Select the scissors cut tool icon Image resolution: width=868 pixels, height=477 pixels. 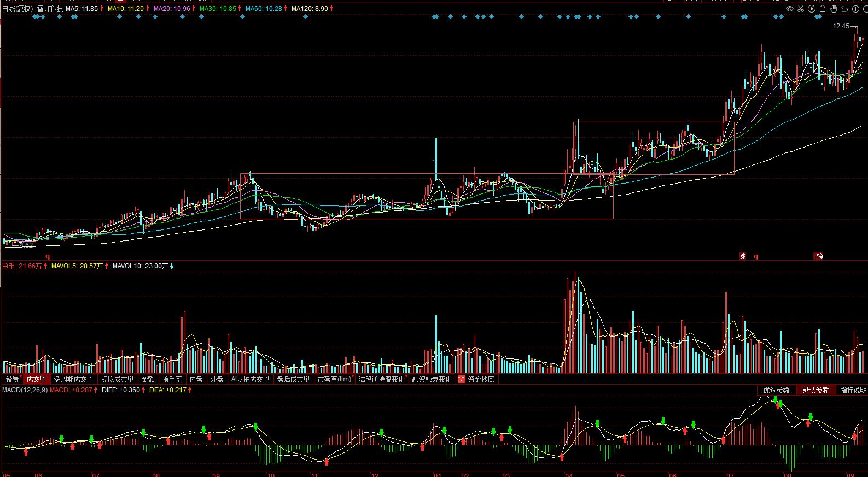pos(801,9)
